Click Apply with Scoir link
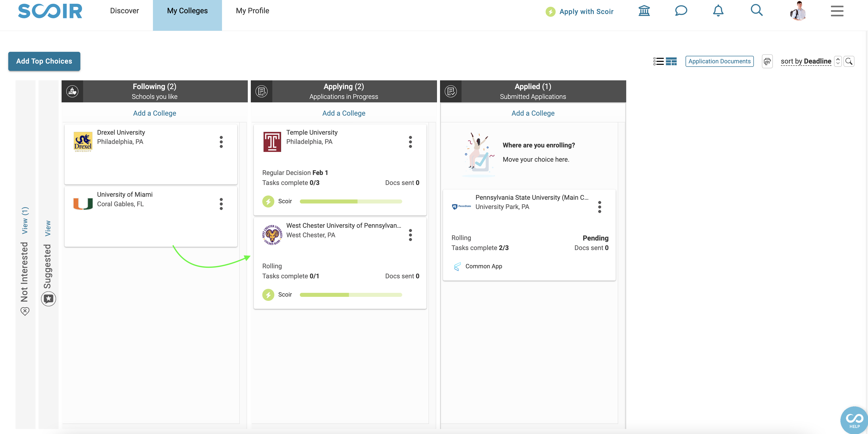Screen dimensions: 868x434 [x=586, y=12]
